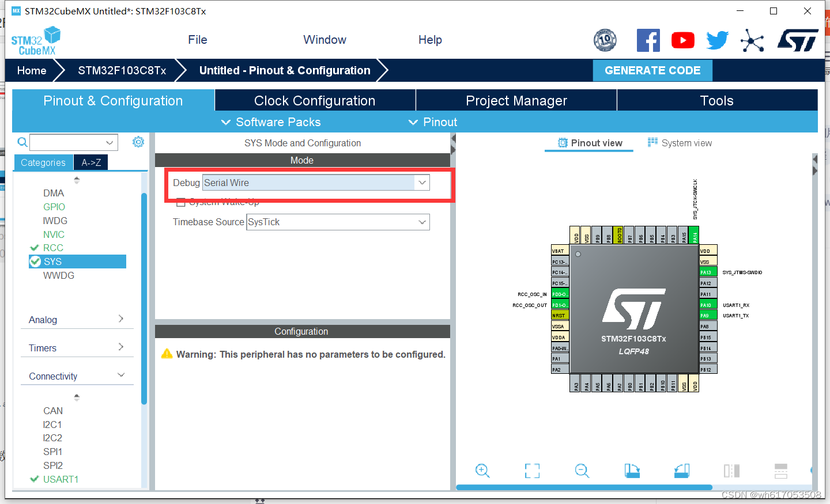Zoom out of the pinout view
The height and width of the screenshot is (504, 830).
coord(582,471)
